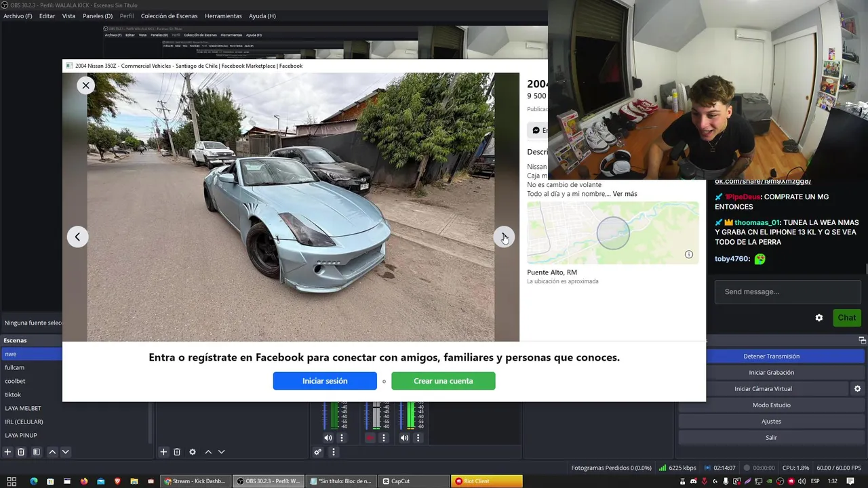Remove selected source with trash icon
Viewport: 868px width, 488px height.
(177, 452)
